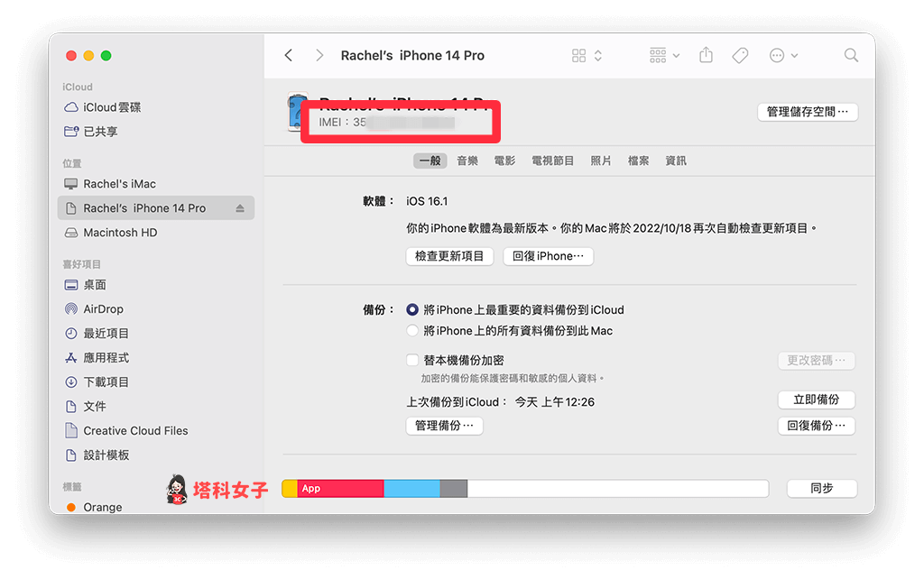Switch to the 電視節目 tab
This screenshot has height=579, width=924.
click(x=553, y=161)
